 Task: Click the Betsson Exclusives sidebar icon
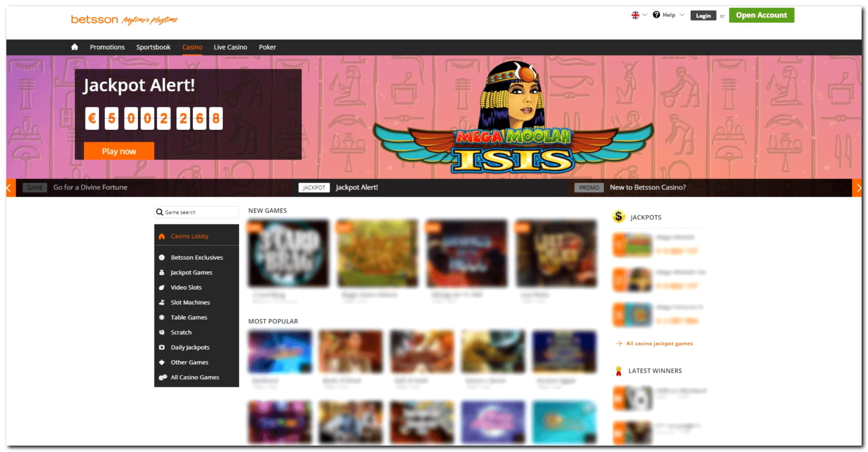162,257
